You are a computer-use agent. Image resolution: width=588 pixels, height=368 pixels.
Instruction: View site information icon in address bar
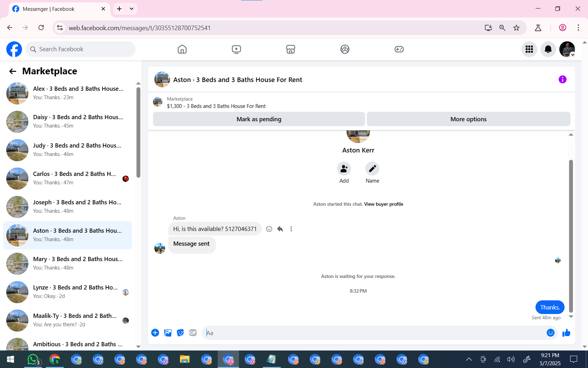click(60, 28)
